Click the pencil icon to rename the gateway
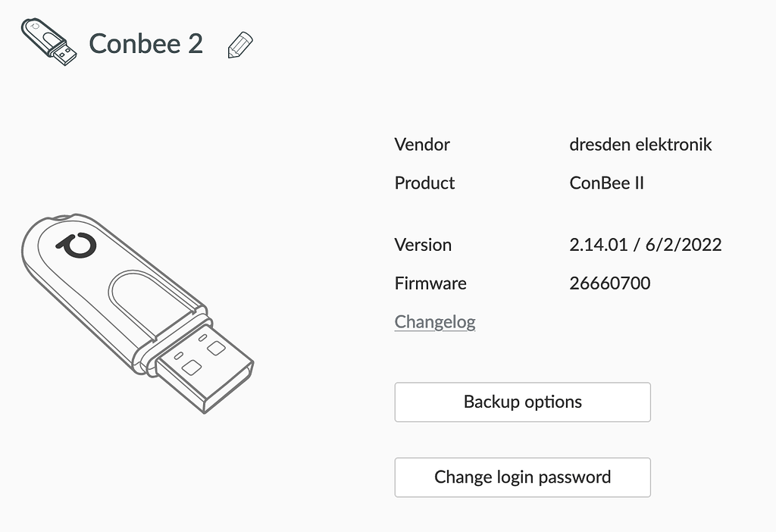The width and height of the screenshot is (776, 532). point(240,45)
